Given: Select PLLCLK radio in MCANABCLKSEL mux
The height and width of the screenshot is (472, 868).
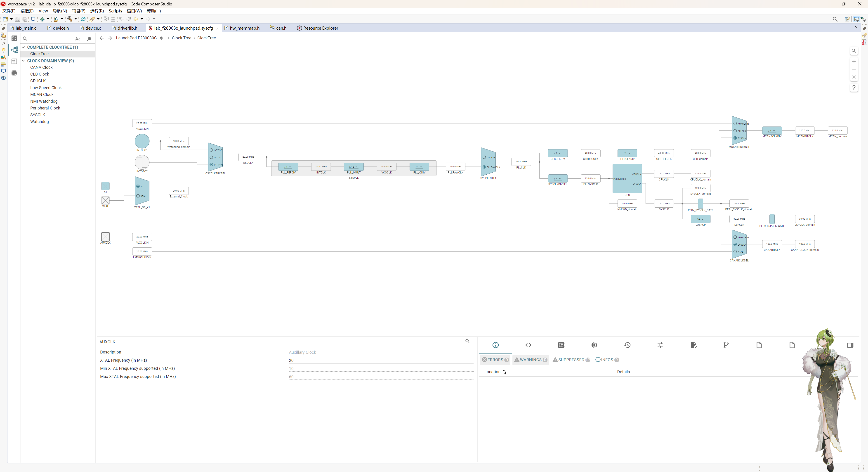Looking at the screenshot, I should click(735, 131).
